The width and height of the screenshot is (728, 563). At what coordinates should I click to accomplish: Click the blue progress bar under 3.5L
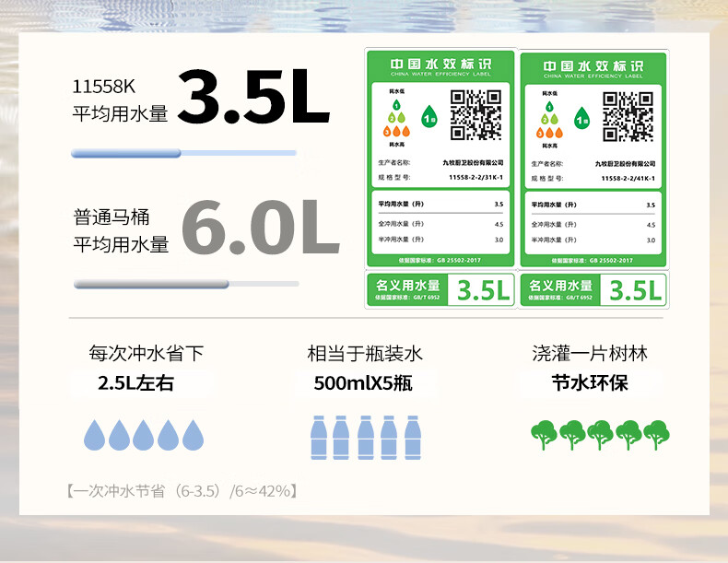click(x=126, y=153)
